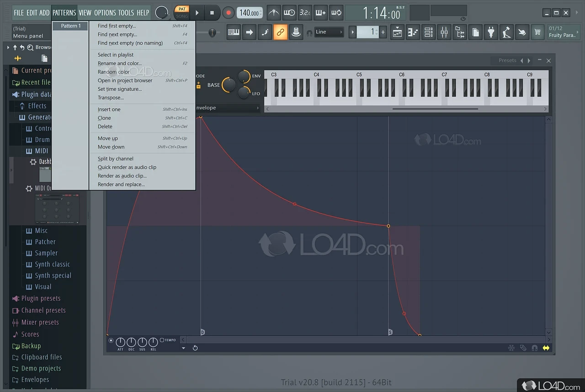Open the ADD menu
Image resolution: width=585 pixels, height=392 pixels.
point(44,13)
